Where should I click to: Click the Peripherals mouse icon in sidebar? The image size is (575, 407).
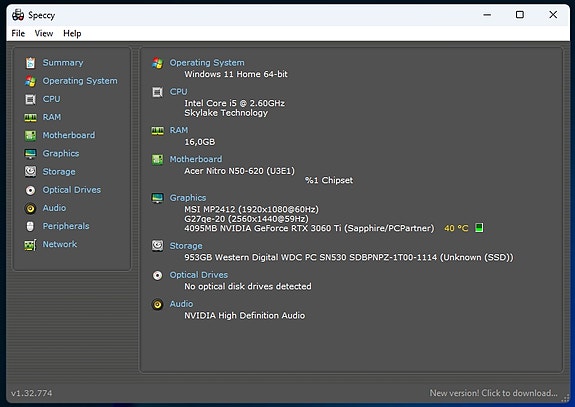click(x=30, y=226)
